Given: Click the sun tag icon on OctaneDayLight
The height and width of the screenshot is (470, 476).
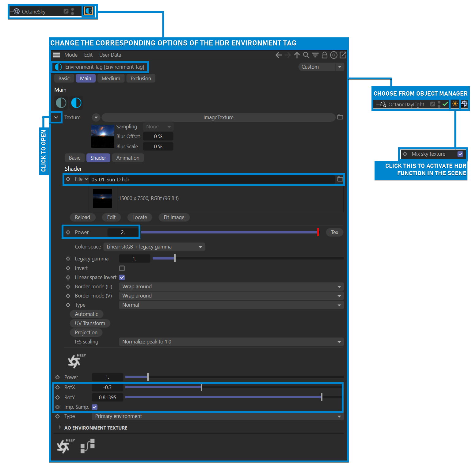Looking at the screenshot, I should [x=455, y=104].
